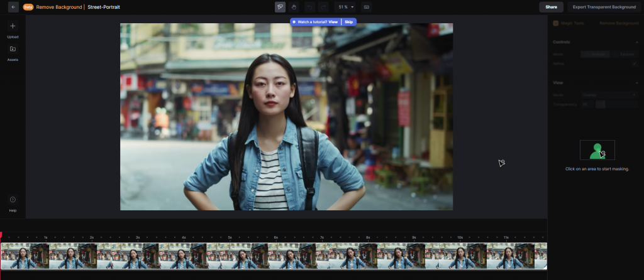644x280 pixels.
Task: Undo the last action
Action: (310, 7)
